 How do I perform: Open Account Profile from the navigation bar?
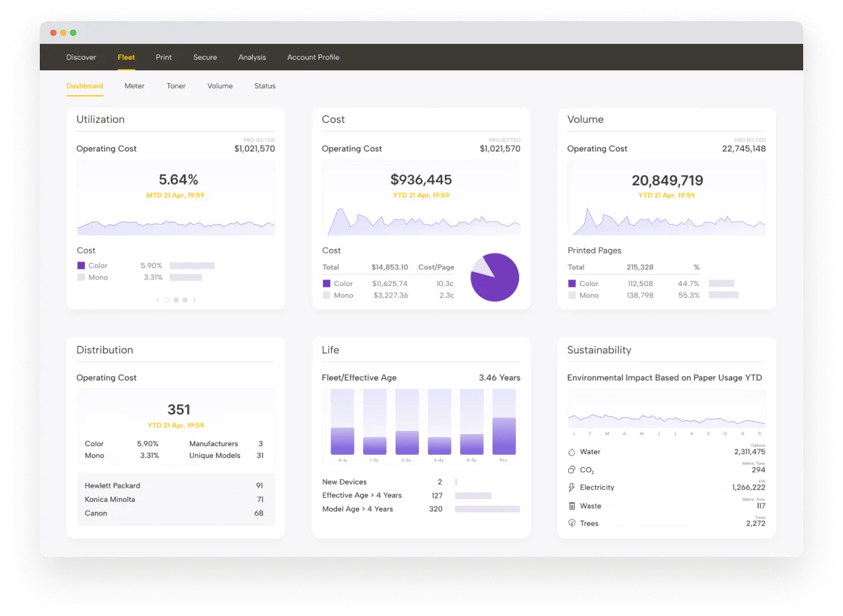[313, 57]
